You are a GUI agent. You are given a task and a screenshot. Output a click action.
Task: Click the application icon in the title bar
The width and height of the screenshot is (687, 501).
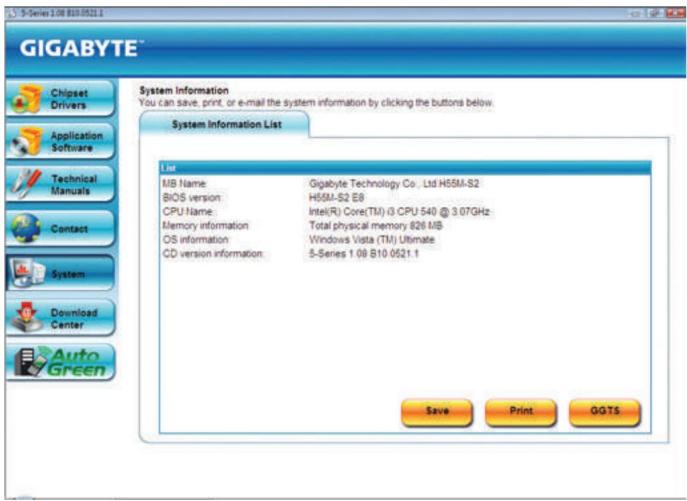pos(13,13)
